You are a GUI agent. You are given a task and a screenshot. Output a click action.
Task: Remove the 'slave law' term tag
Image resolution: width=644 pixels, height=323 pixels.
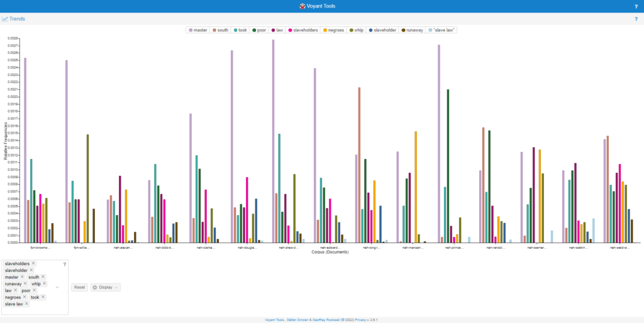[26, 304]
